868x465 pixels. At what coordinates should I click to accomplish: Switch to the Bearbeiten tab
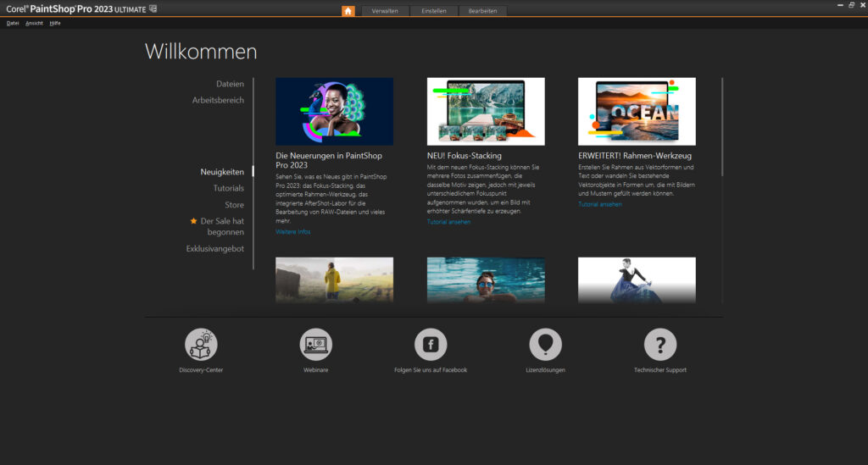coord(482,11)
